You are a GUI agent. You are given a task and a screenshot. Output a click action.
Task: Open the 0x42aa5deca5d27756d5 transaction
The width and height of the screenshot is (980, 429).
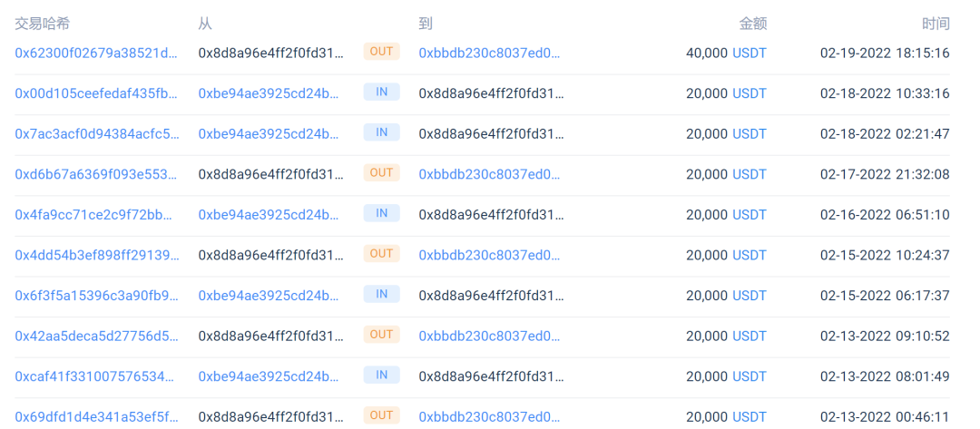pyautogui.click(x=96, y=336)
